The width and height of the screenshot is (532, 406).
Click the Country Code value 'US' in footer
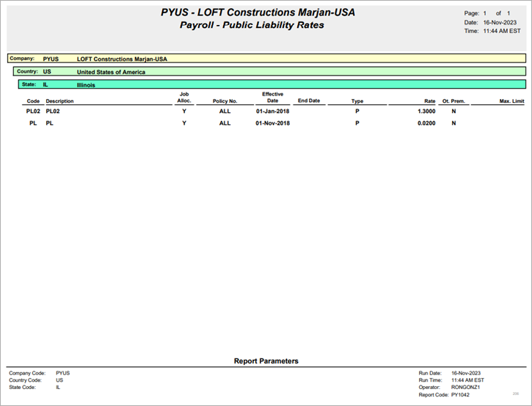pos(59,380)
